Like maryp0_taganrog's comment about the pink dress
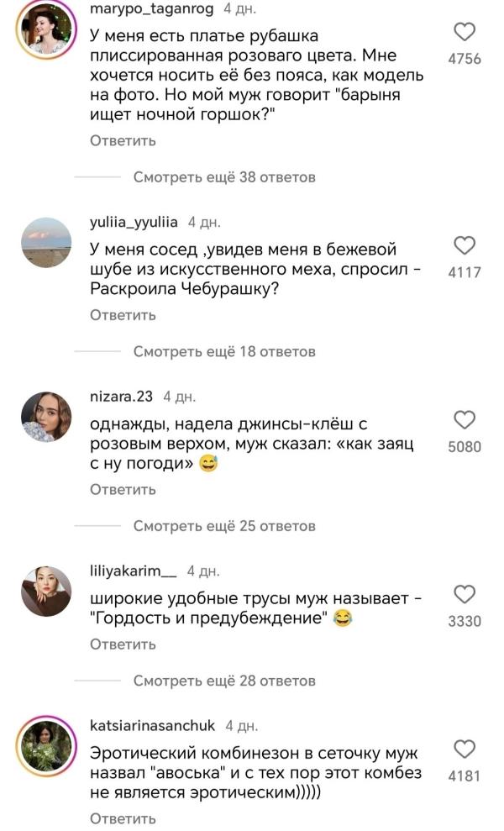This screenshot has width=504, height=831. pyautogui.click(x=463, y=30)
